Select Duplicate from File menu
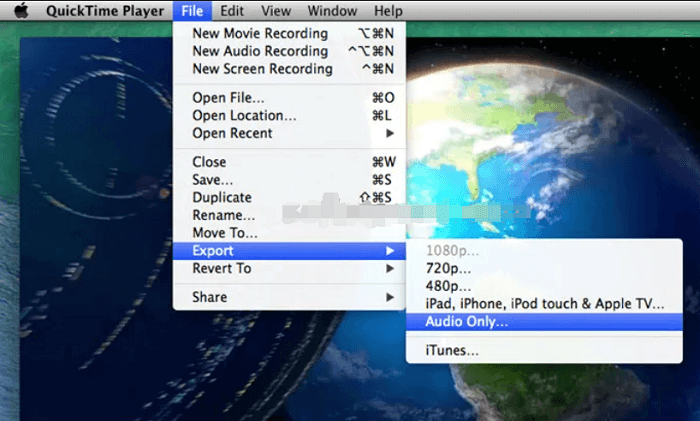This screenshot has width=700, height=421. pos(222,198)
